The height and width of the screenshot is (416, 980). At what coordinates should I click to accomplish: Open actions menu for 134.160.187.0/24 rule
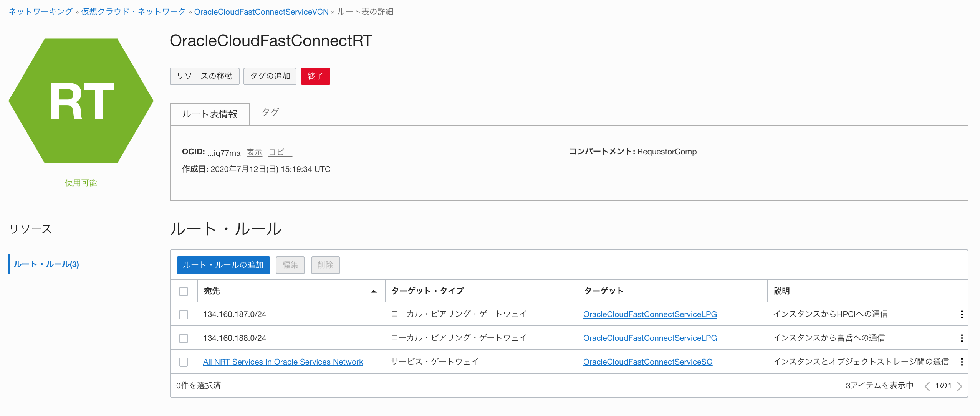pyautogui.click(x=962, y=314)
